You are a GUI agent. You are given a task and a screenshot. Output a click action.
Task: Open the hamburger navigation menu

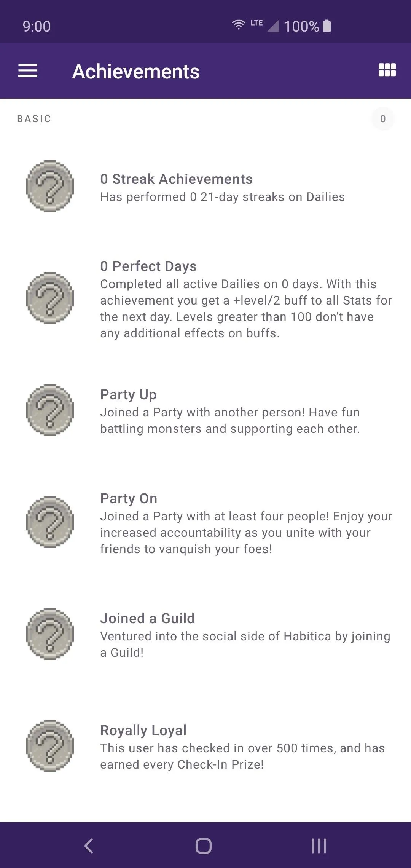[x=28, y=71]
